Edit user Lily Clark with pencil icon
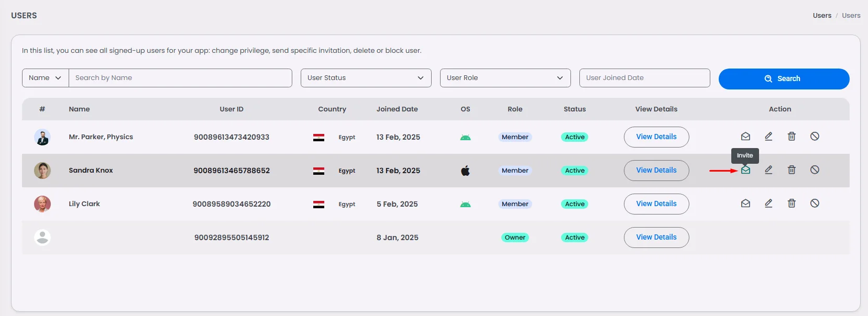The height and width of the screenshot is (316, 868). pyautogui.click(x=768, y=204)
